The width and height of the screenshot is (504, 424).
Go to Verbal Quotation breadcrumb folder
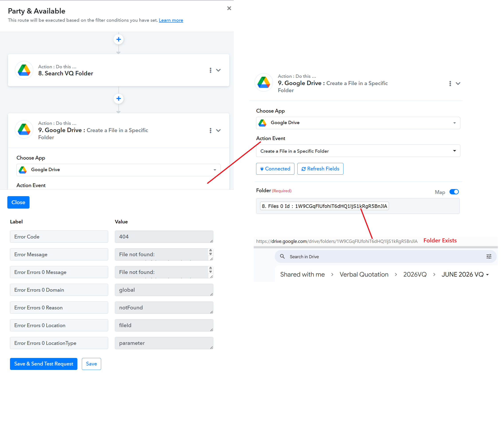point(364,274)
